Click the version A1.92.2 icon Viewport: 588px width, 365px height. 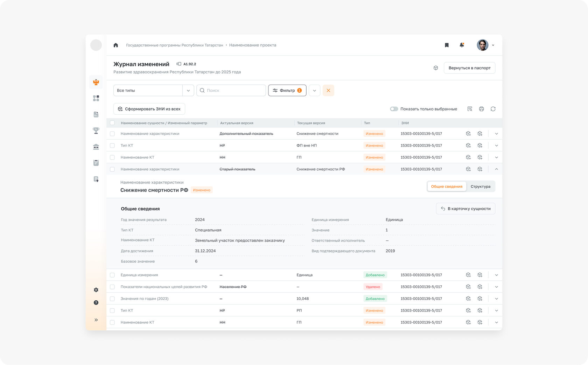tap(179, 64)
